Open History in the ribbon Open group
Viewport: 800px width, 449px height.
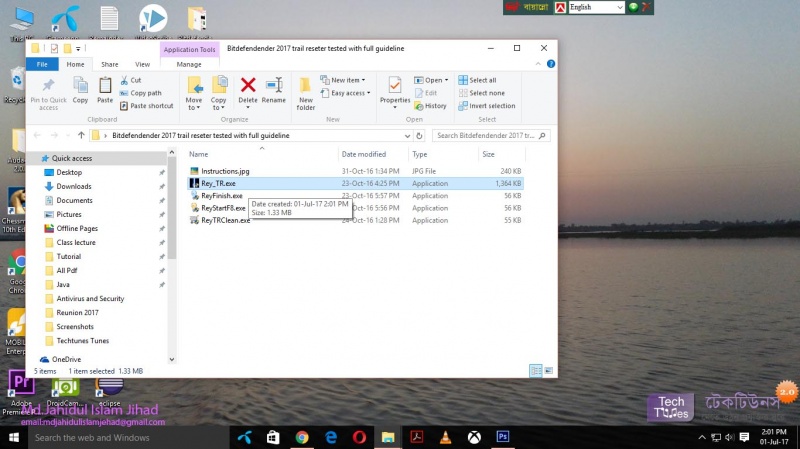coord(431,106)
